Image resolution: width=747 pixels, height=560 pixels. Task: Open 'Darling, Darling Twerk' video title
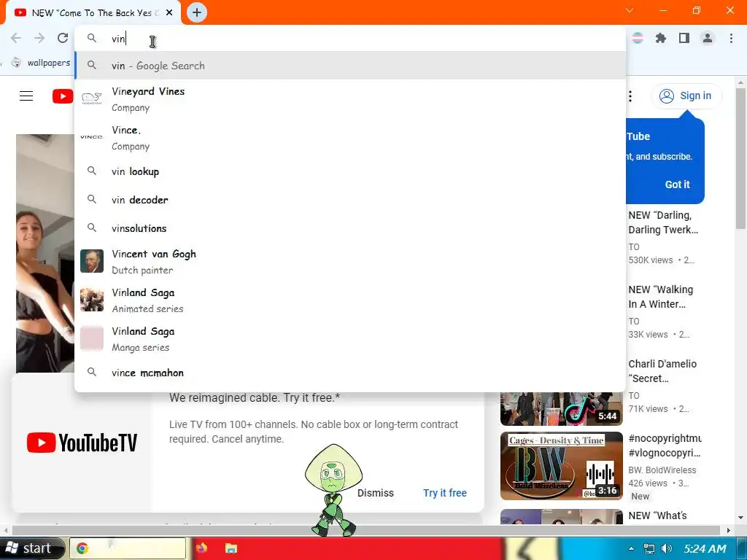(x=662, y=222)
